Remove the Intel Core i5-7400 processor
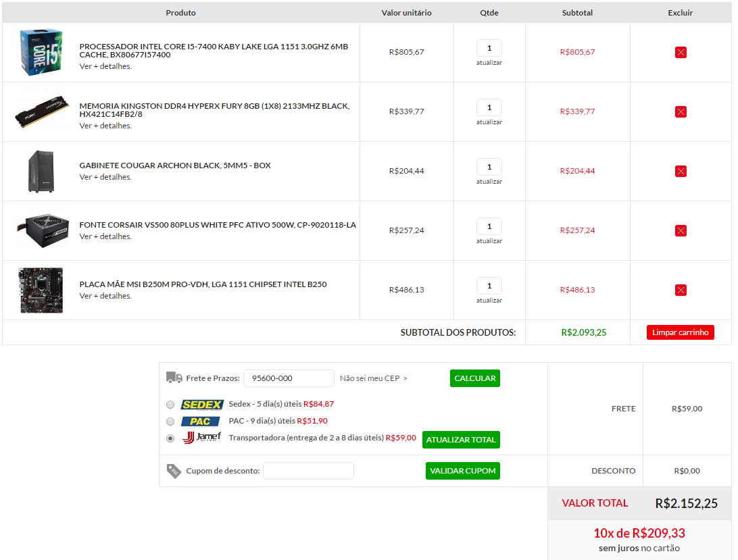 pos(681,52)
